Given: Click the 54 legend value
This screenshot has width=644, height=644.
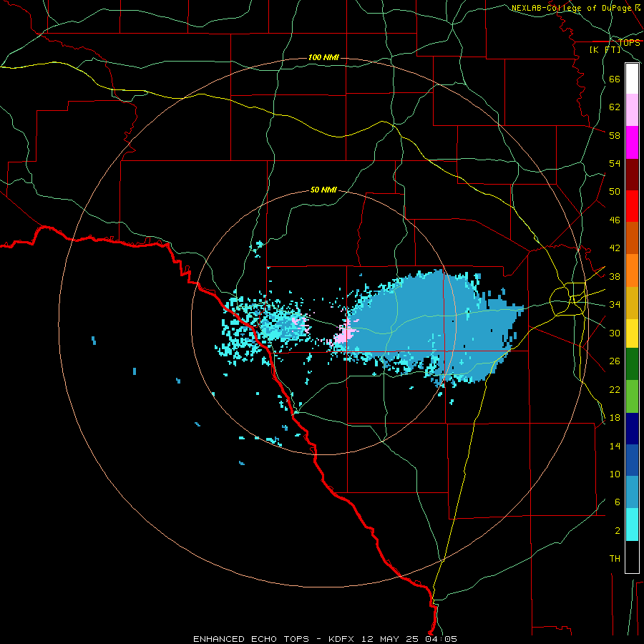Looking at the screenshot, I should pyautogui.click(x=615, y=163).
